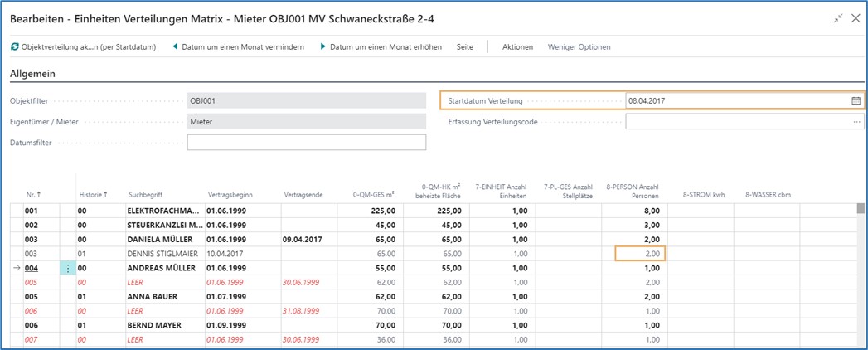Open row menu dots on row 004
868x350 pixels.
click(68, 269)
